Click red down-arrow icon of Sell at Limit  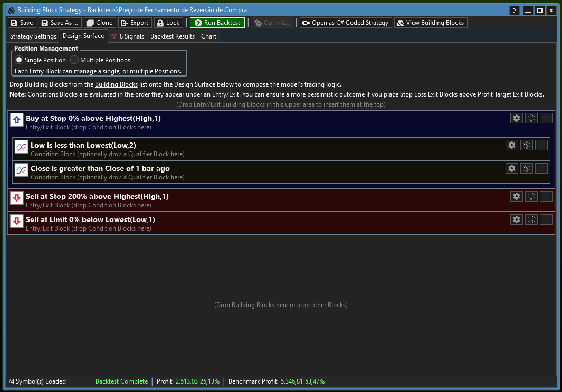click(x=16, y=221)
